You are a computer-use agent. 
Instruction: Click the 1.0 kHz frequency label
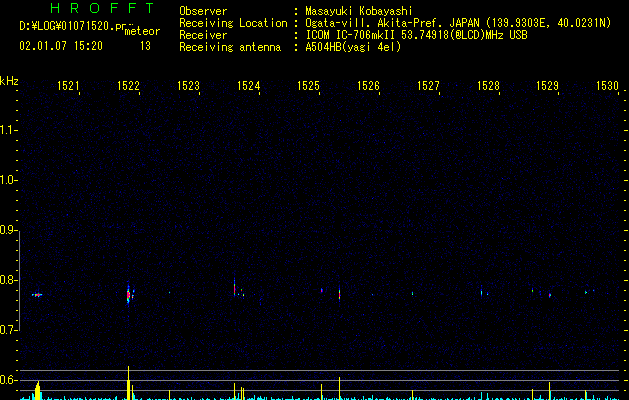(9, 180)
